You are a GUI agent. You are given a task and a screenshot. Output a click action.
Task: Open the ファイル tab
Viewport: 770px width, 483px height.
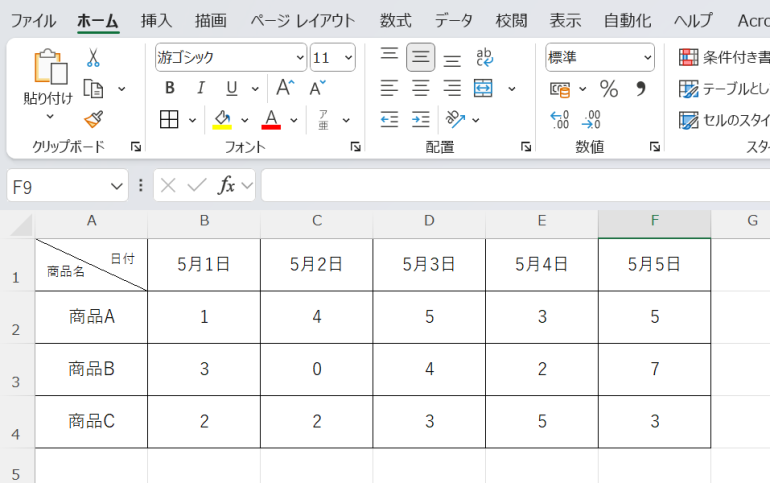(x=33, y=21)
